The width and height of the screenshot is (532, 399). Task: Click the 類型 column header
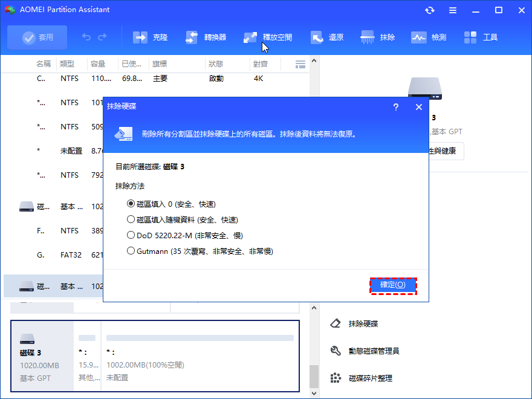(x=67, y=64)
